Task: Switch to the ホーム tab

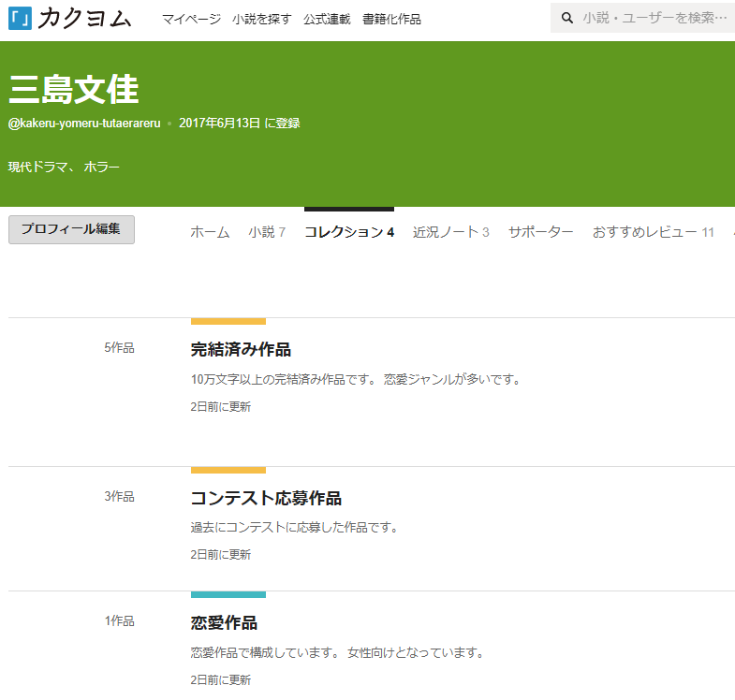Action: point(210,232)
